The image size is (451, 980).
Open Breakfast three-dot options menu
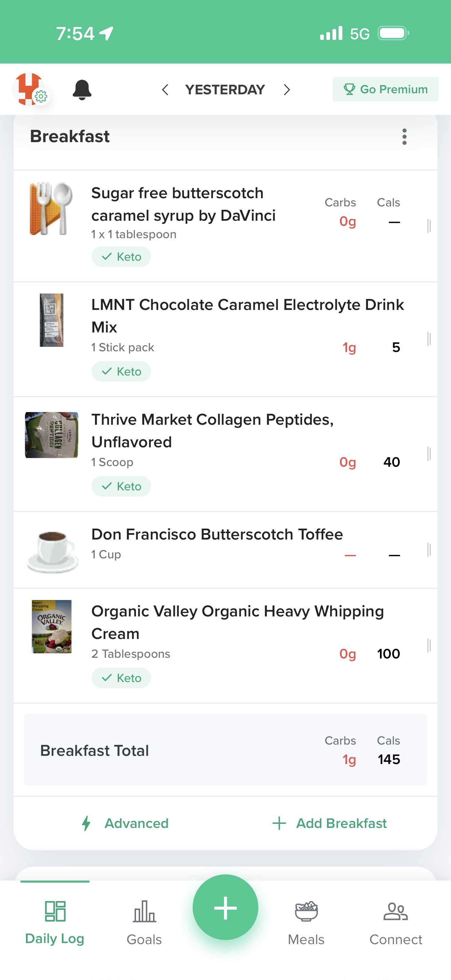404,137
